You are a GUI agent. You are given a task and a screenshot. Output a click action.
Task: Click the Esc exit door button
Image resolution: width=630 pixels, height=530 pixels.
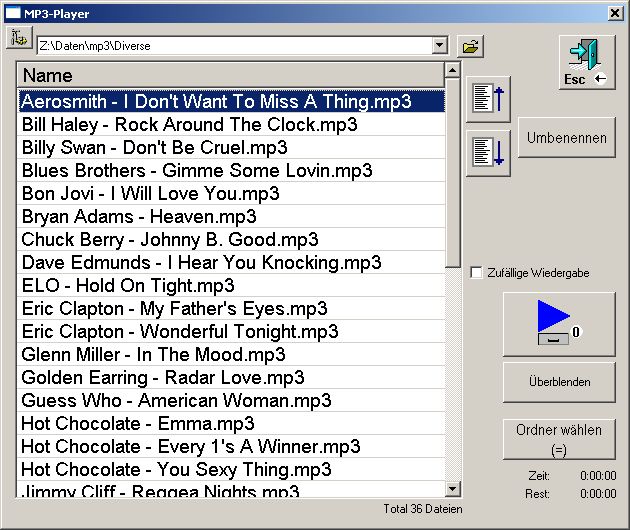tap(587, 62)
